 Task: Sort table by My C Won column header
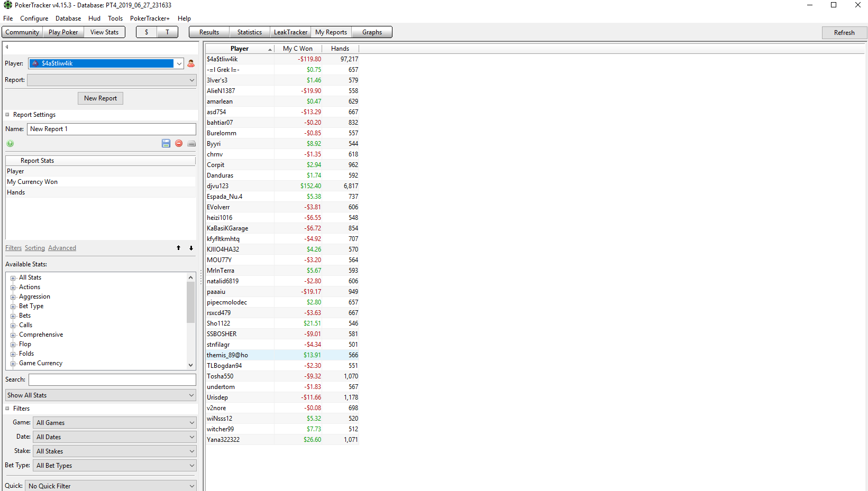tap(298, 49)
